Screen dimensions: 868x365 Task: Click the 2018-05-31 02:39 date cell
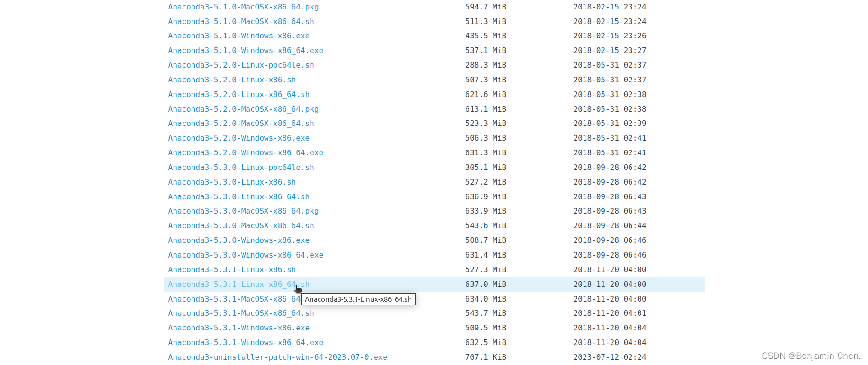click(610, 124)
